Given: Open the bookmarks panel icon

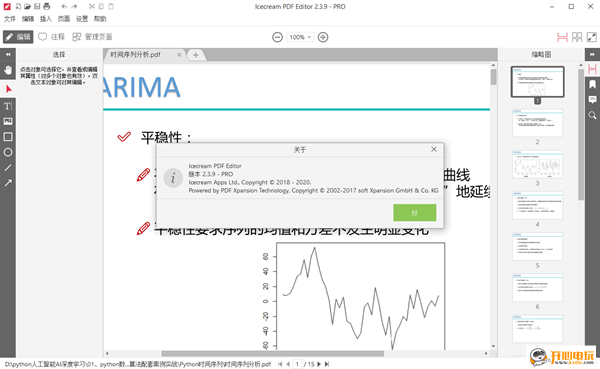Looking at the screenshot, I should (592, 84).
